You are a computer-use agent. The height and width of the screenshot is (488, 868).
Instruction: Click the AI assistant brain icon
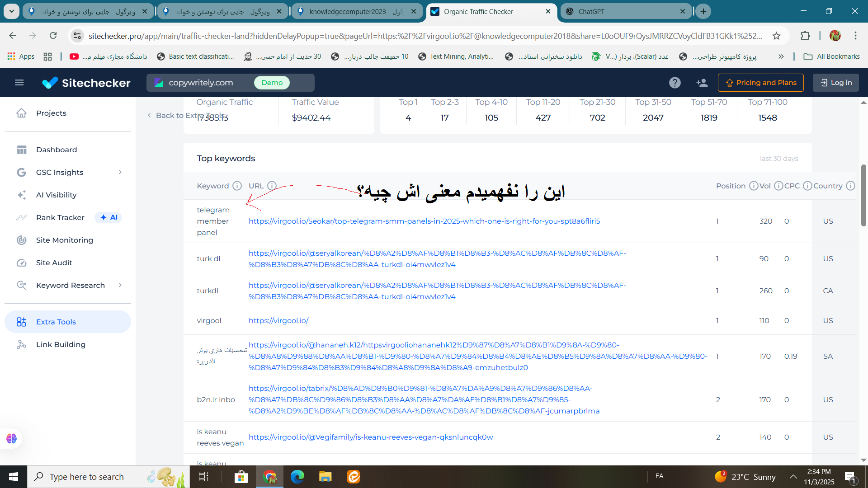[11, 438]
